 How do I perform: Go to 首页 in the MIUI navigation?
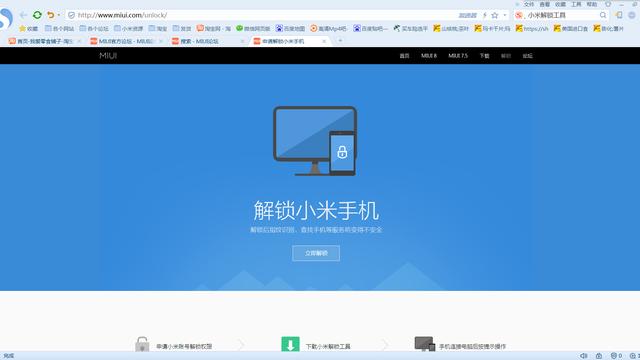(x=404, y=56)
